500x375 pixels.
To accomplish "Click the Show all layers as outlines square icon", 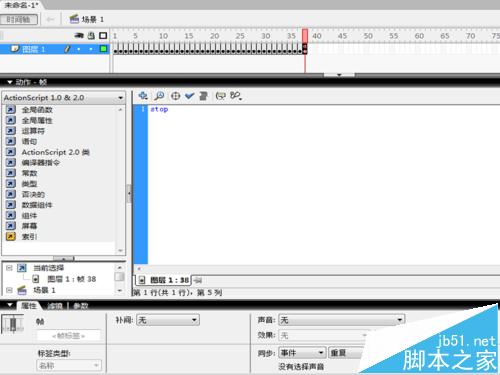I will tap(103, 35).
